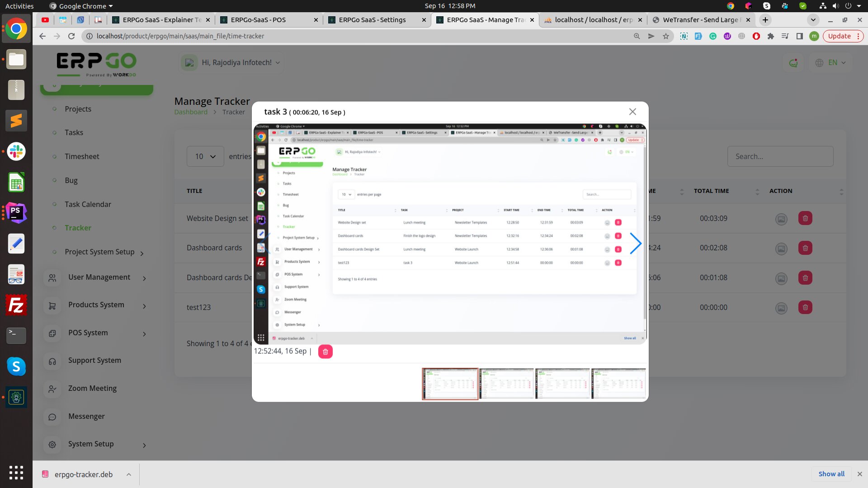Open the EN language dropdown
Viewport: 868px width, 488px height.
831,63
